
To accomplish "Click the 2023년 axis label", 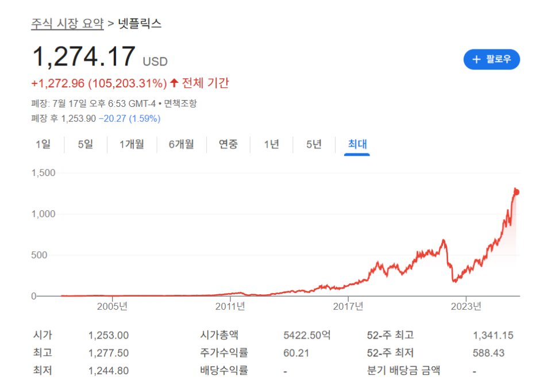I will point(466,306).
